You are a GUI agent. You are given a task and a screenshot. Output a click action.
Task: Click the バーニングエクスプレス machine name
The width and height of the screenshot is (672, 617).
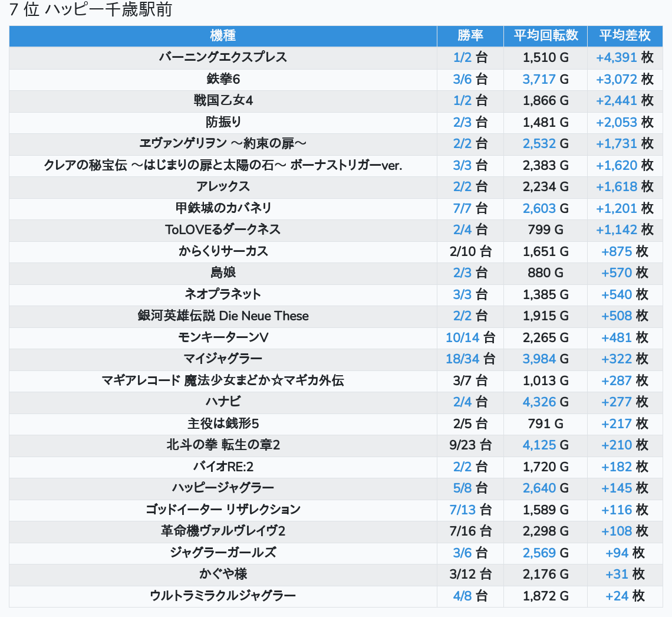(223, 57)
